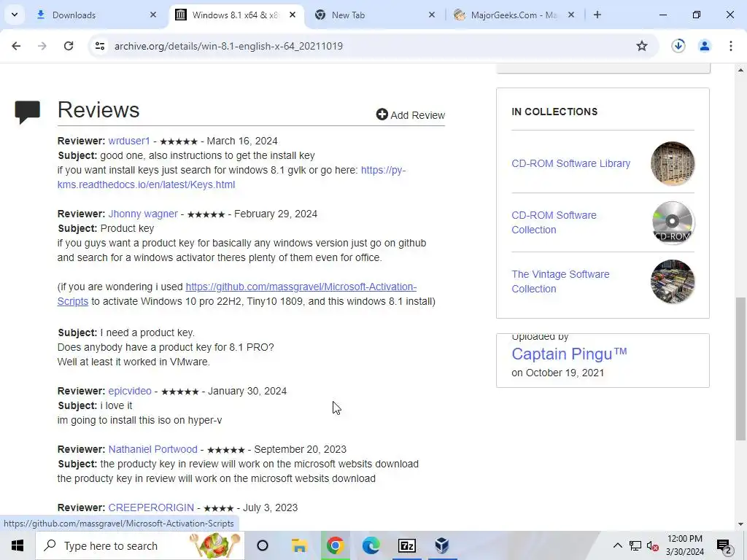Open the tab search dropdown arrow

[15, 15]
